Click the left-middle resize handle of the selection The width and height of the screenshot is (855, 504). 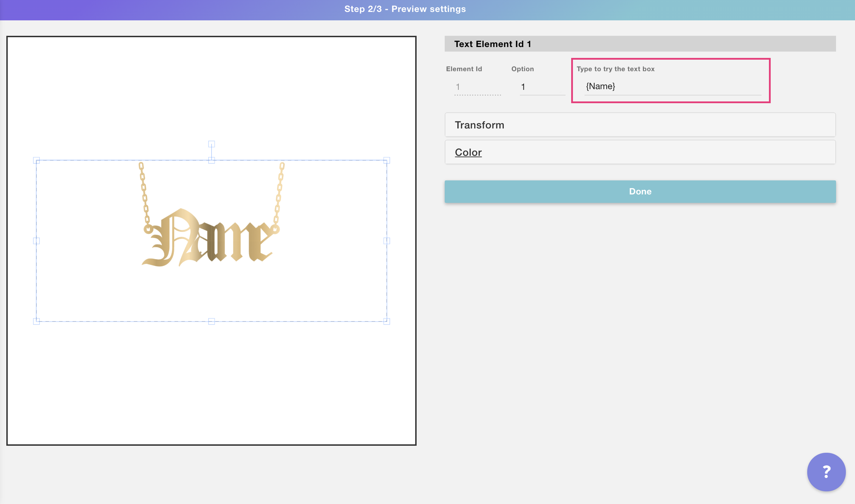[x=36, y=241]
